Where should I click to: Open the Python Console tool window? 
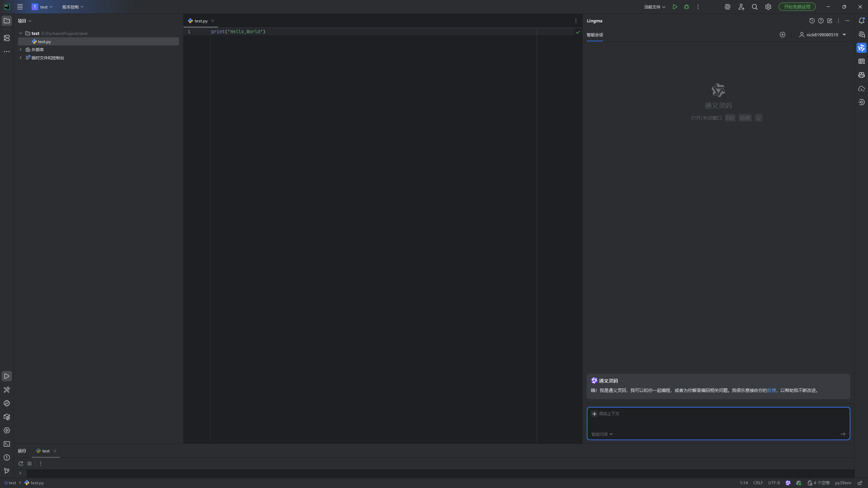(7, 403)
